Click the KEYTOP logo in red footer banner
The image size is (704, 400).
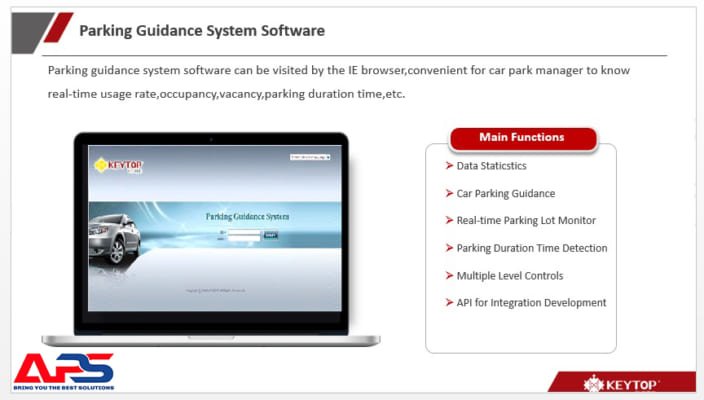[621, 385]
